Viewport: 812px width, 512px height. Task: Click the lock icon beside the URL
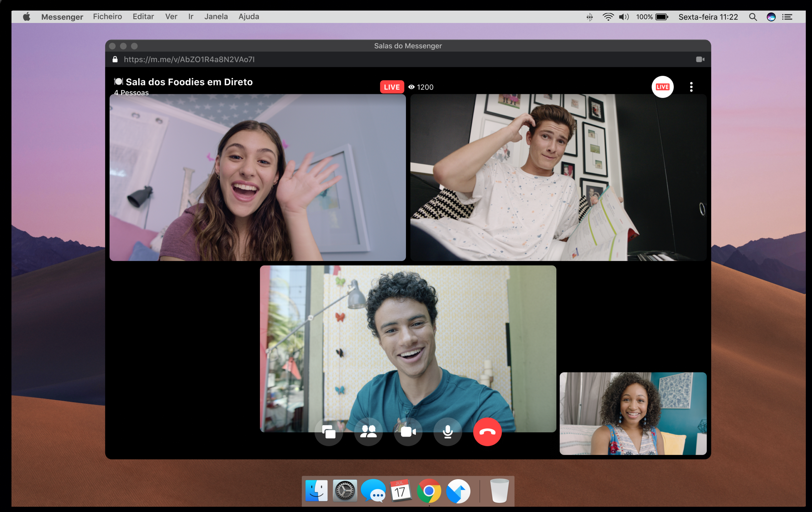[x=115, y=60]
